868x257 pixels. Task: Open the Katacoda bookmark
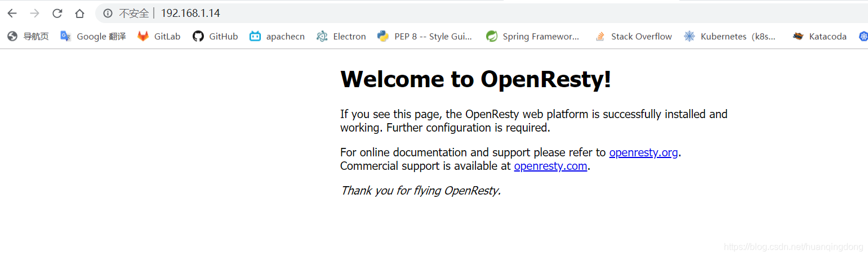click(x=820, y=37)
